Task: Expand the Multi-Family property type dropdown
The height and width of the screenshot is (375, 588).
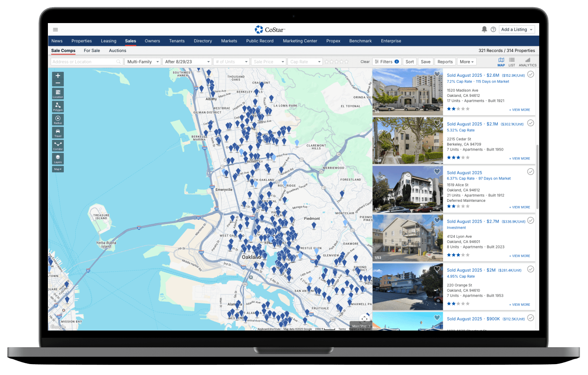Action: (x=143, y=62)
